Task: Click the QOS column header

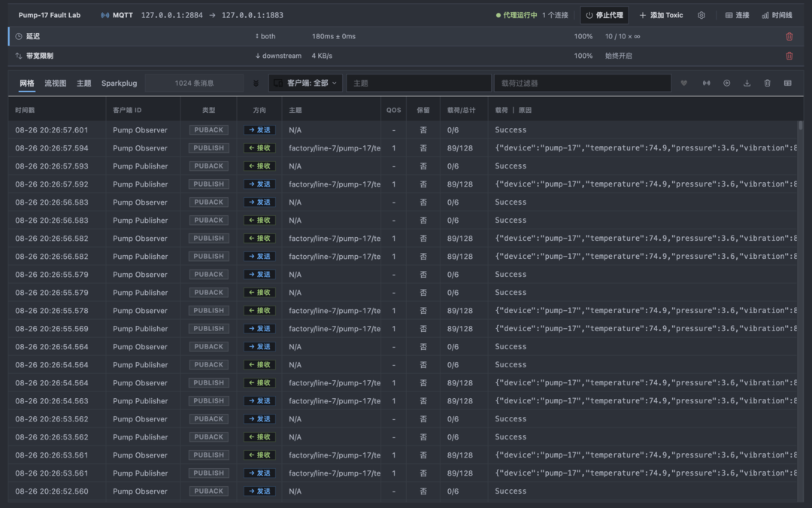Action: tap(393, 110)
